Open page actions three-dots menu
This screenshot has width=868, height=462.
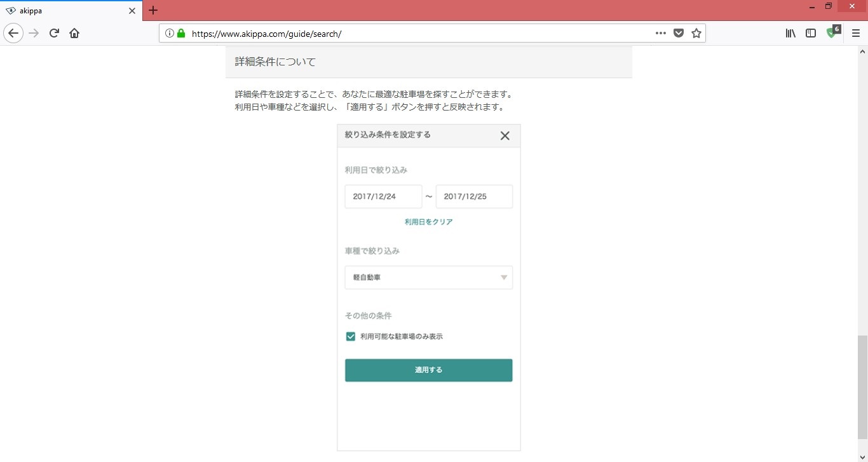coord(661,34)
